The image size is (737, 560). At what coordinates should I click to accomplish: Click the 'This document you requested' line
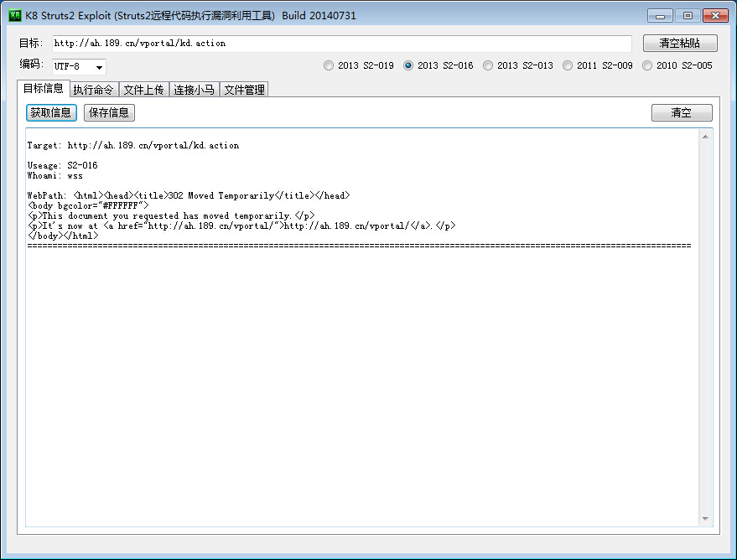pos(171,215)
